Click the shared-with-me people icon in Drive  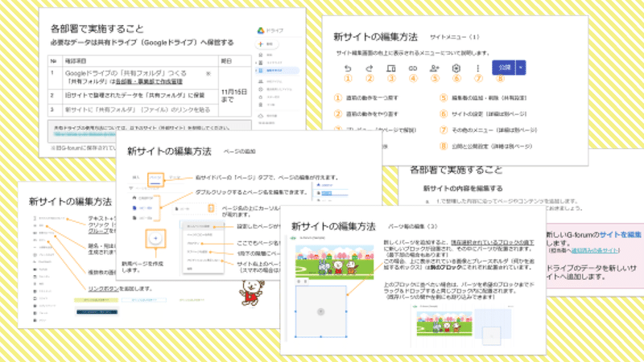tap(260, 82)
